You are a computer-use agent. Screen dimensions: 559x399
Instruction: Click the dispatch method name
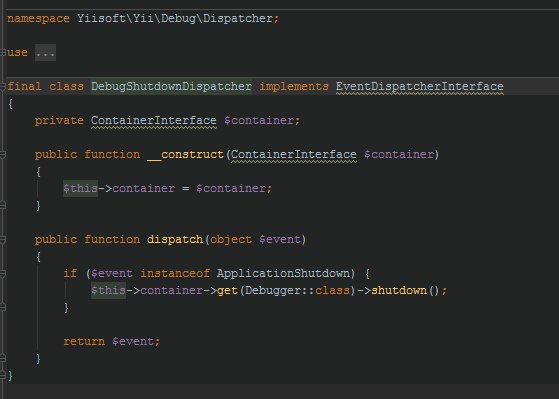pos(175,240)
